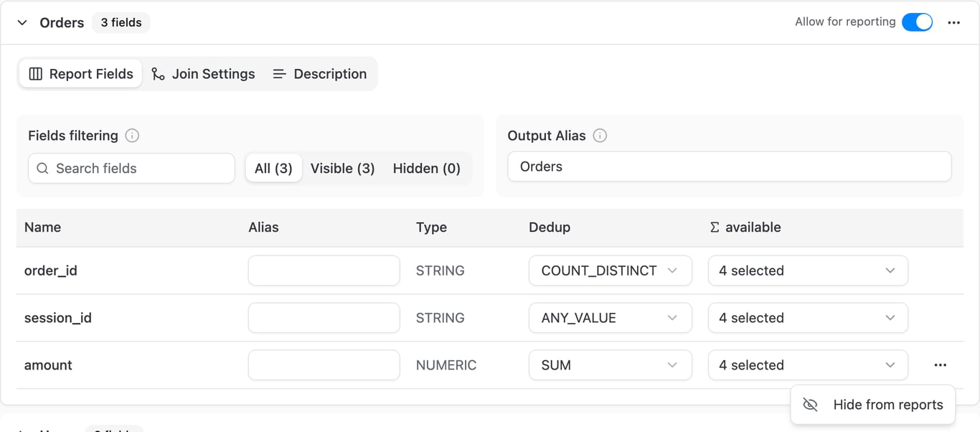Click the amount row three-dot menu
980x432 pixels.
(x=941, y=365)
